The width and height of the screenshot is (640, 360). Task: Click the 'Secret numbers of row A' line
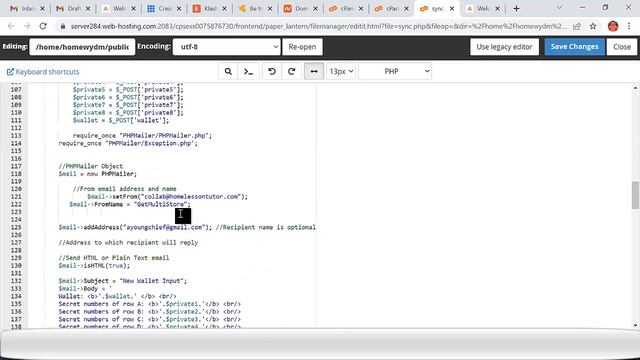(149, 304)
